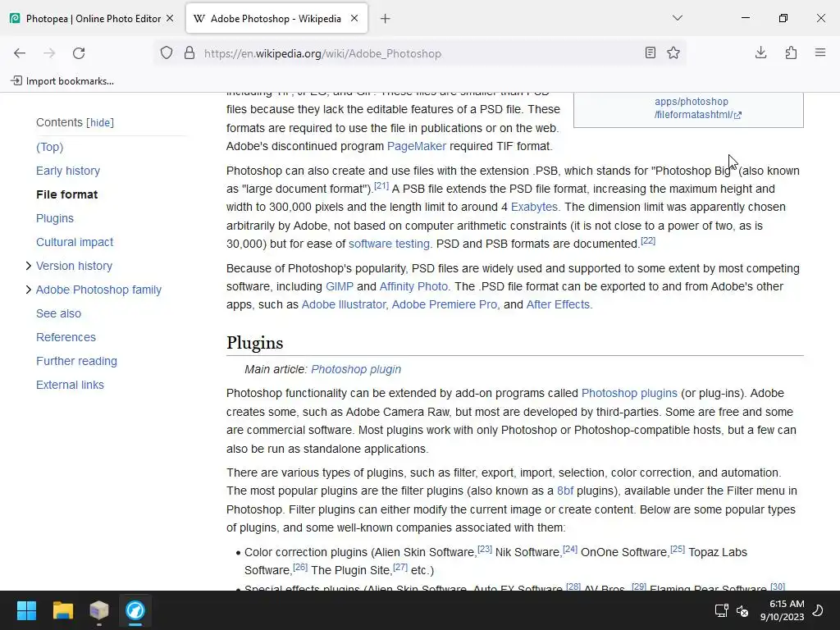This screenshot has width=840, height=630.
Task: Follow the software testing link
Action: [x=389, y=244]
